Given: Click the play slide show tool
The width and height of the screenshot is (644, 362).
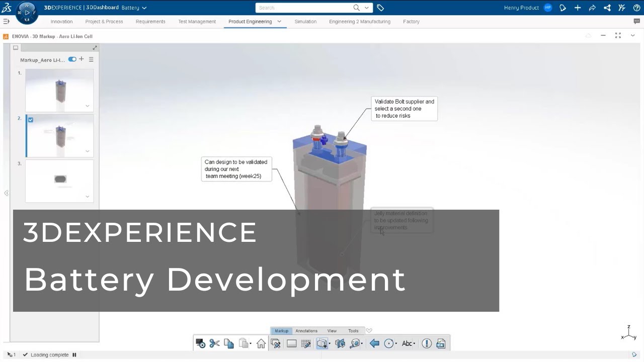Looking at the screenshot, I should [200, 343].
